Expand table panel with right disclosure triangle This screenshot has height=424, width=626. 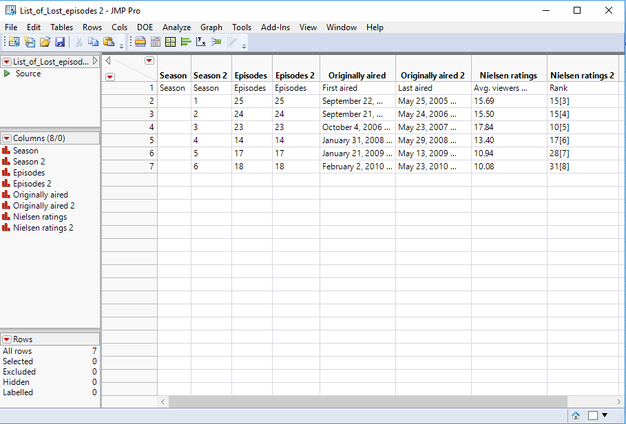coord(95,61)
